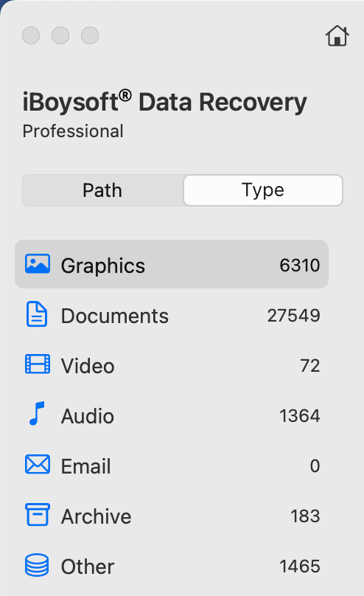
Task: Click the Archive box icon
Action: click(x=37, y=515)
